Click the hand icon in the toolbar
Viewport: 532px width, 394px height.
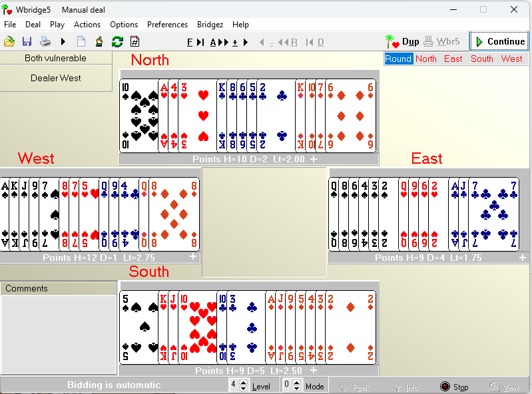(99, 41)
